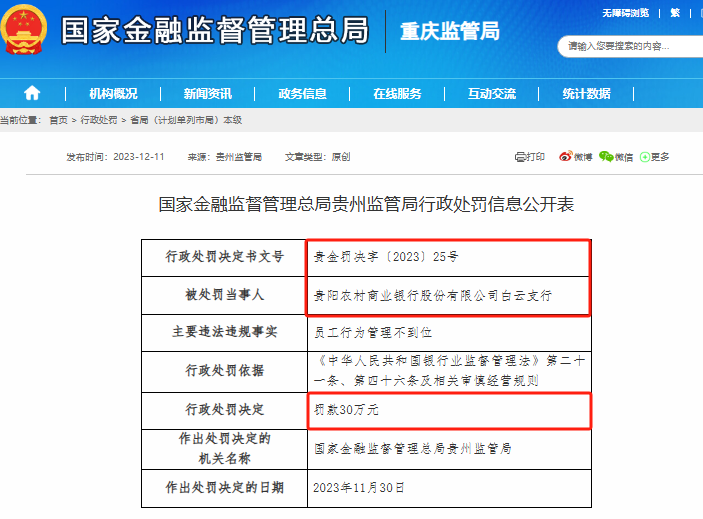This screenshot has width=703, height=519.
Task: Click the search input field
Action: pos(630,46)
